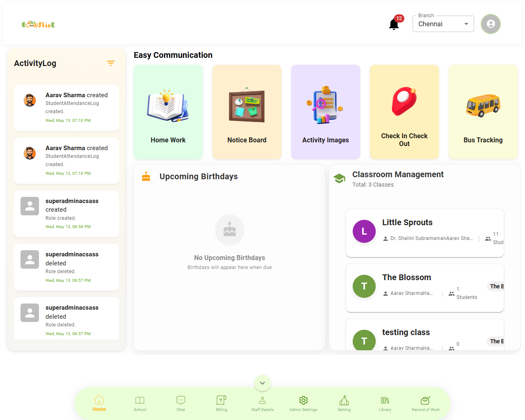The width and height of the screenshot is (525, 420).
Task: Click the Role deleted 06:57 PM first entry
Action: click(x=66, y=267)
